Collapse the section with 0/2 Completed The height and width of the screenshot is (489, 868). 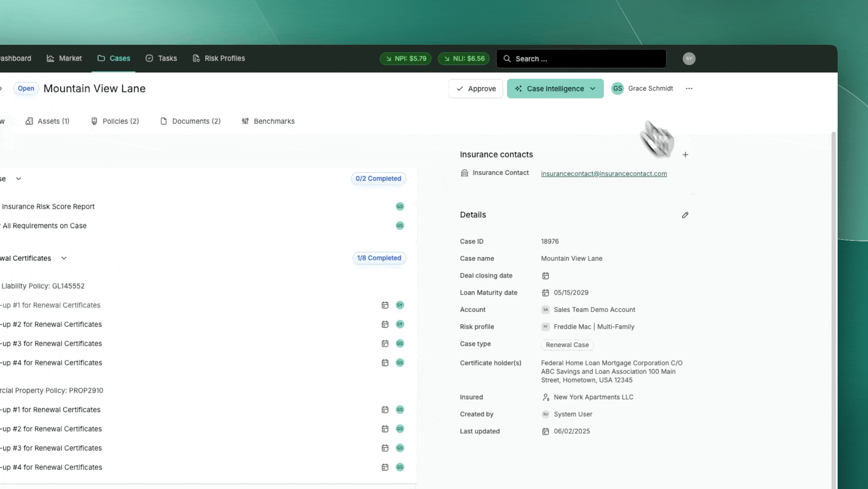[x=19, y=179]
